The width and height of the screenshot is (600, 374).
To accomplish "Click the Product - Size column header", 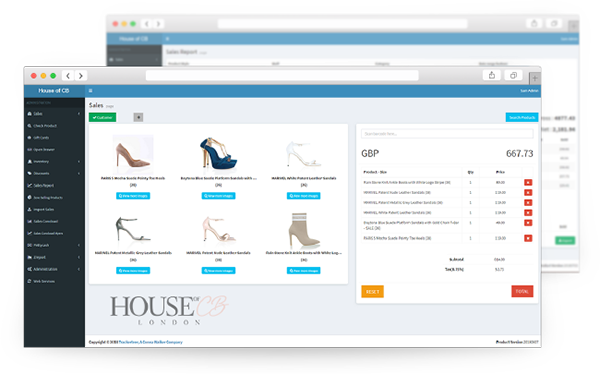I will point(375,172).
